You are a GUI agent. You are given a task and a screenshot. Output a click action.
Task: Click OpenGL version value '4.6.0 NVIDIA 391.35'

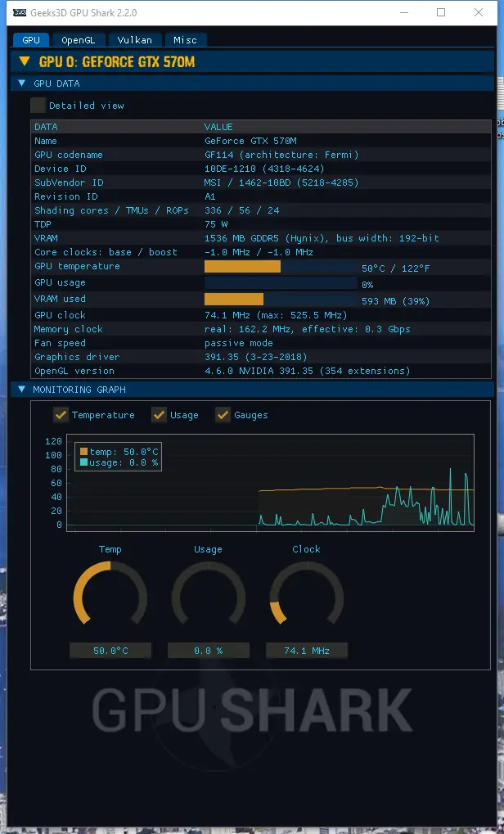[x=259, y=371]
